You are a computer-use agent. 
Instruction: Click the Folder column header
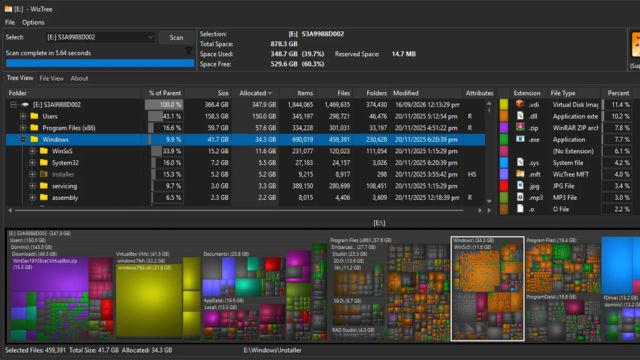pyautogui.click(x=75, y=93)
